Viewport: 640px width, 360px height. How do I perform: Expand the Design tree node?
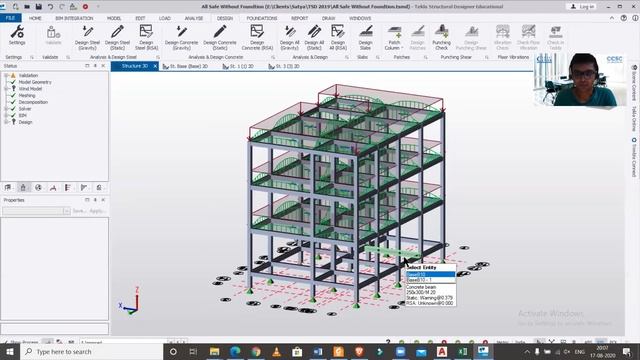click(x=6, y=122)
